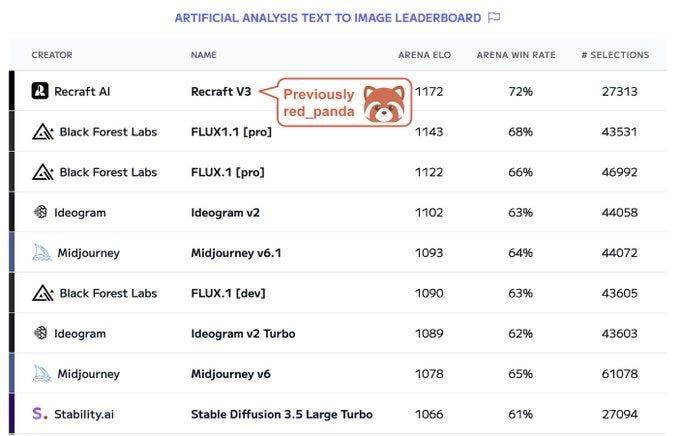This screenshot has width=680, height=436.
Task: Click the Midjourney v6.1 model name
Action: [236, 253]
